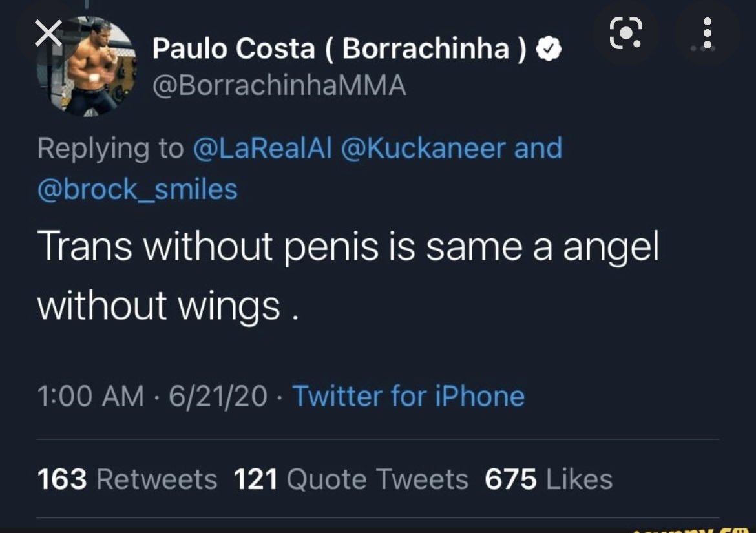Open the three-dot more options menu

point(707,33)
